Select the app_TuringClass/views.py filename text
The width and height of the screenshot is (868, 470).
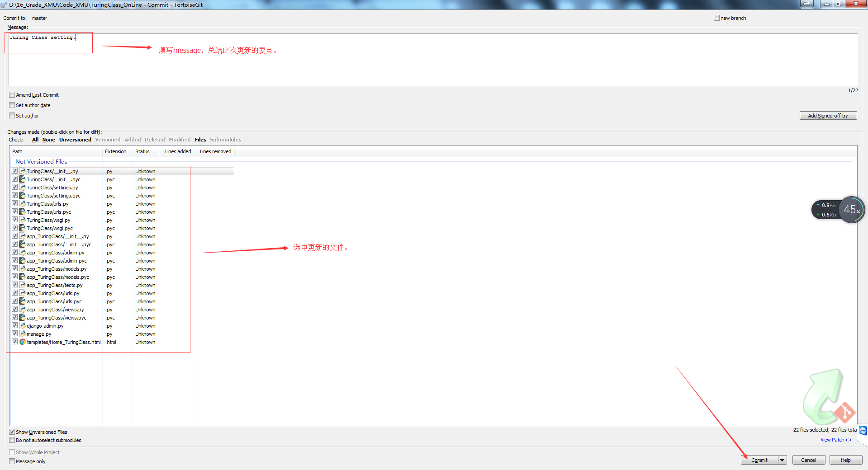pos(55,310)
